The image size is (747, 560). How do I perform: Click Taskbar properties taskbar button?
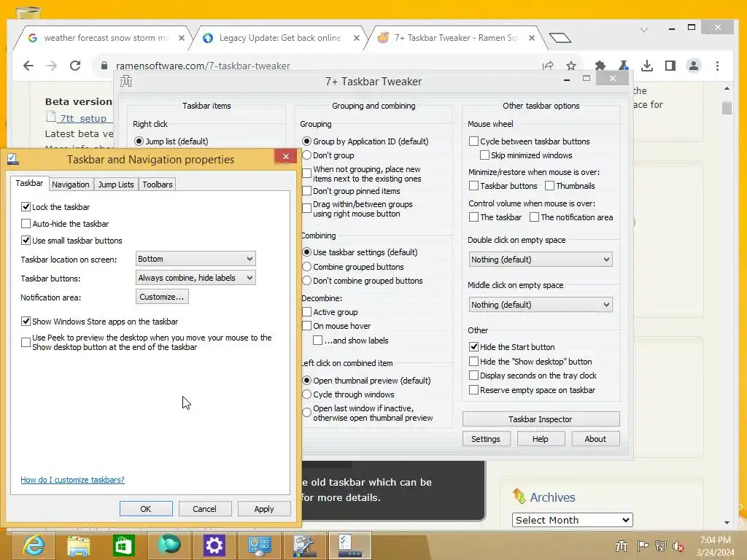350,545
